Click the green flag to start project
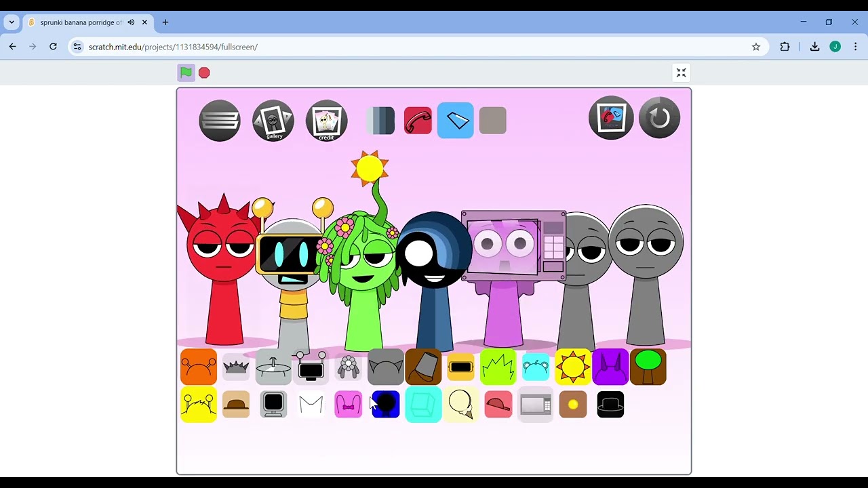Viewport: 868px width, 488px height. coord(186,73)
